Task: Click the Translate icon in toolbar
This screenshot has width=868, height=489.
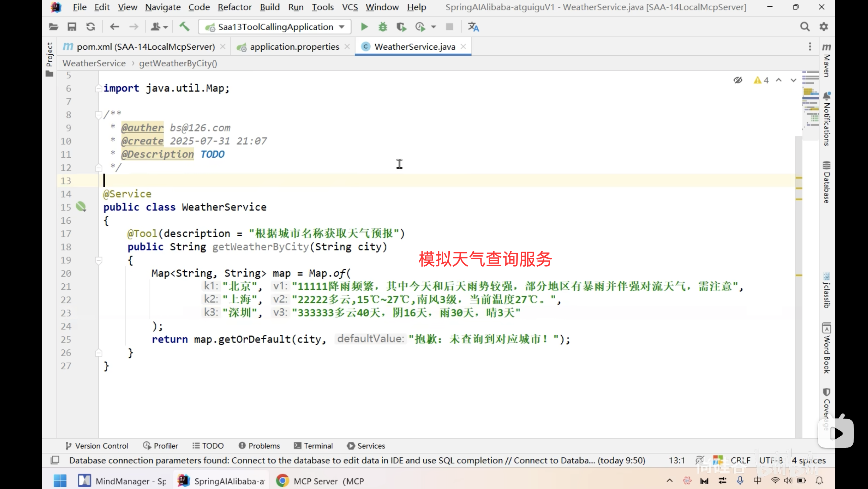Action: coord(473,26)
